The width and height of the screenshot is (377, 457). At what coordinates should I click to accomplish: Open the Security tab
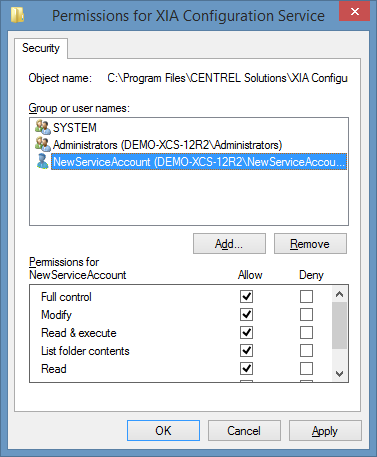tap(41, 48)
